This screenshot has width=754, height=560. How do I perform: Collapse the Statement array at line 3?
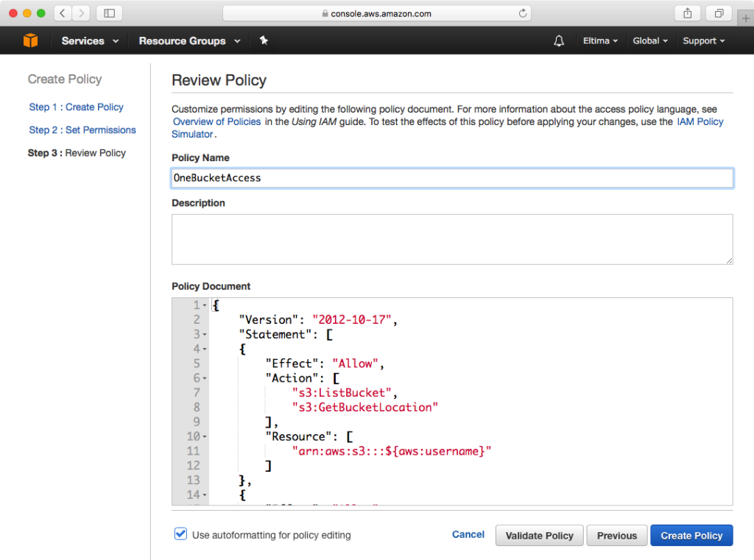click(205, 335)
